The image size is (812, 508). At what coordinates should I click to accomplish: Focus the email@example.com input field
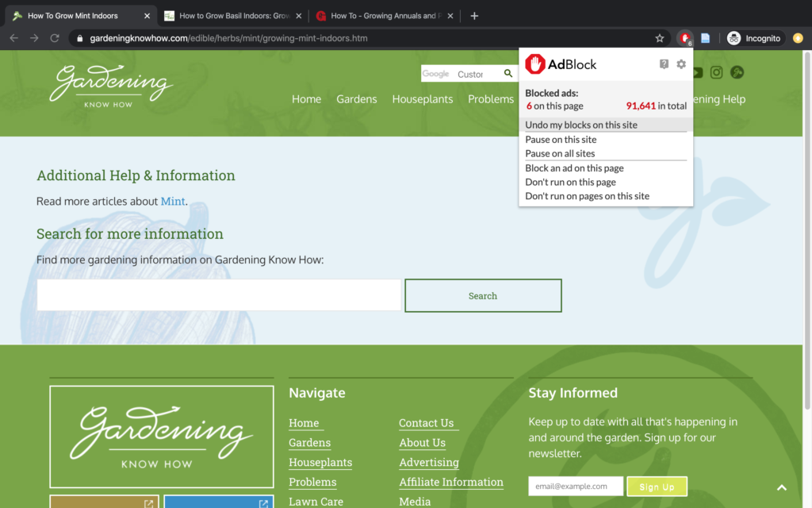[576, 487]
